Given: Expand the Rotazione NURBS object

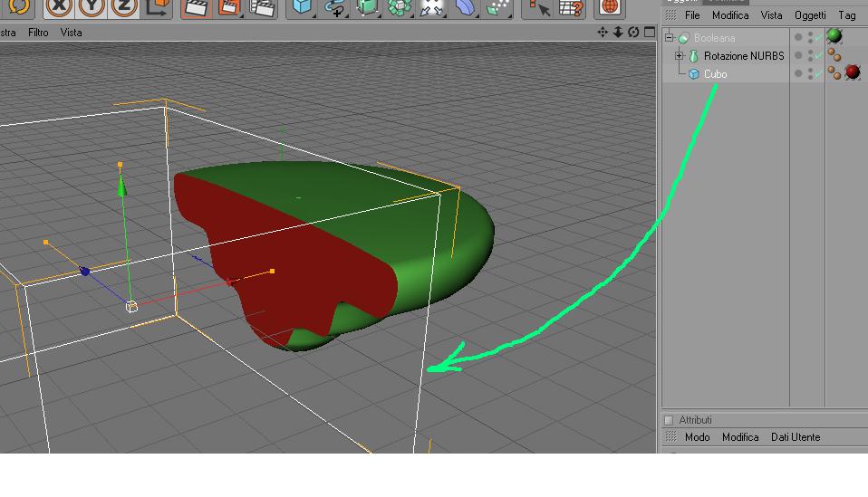Looking at the screenshot, I should coord(680,56).
